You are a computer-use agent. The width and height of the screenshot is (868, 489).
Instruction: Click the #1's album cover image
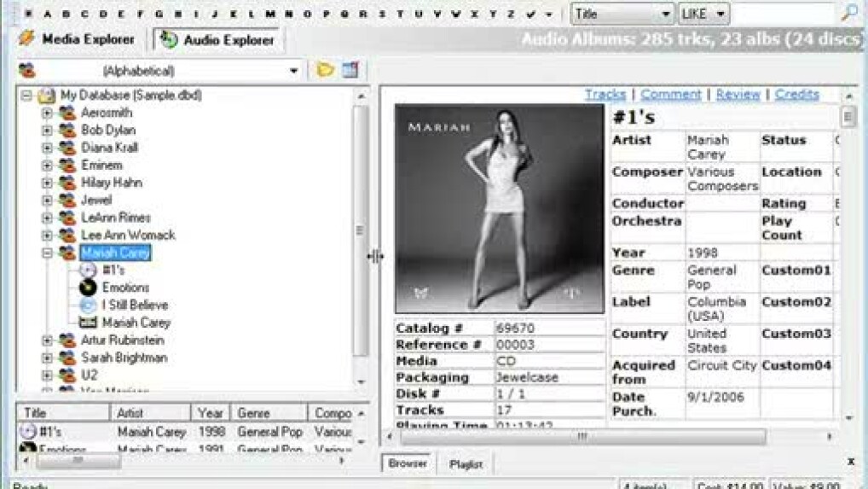click(499, 208)
